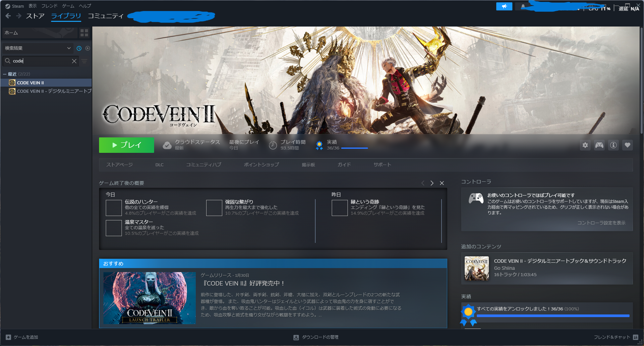The height and width of the screenshot is (346, 644).
Task: Click コントローラ設定を表示 link
Action: [601, 223]
